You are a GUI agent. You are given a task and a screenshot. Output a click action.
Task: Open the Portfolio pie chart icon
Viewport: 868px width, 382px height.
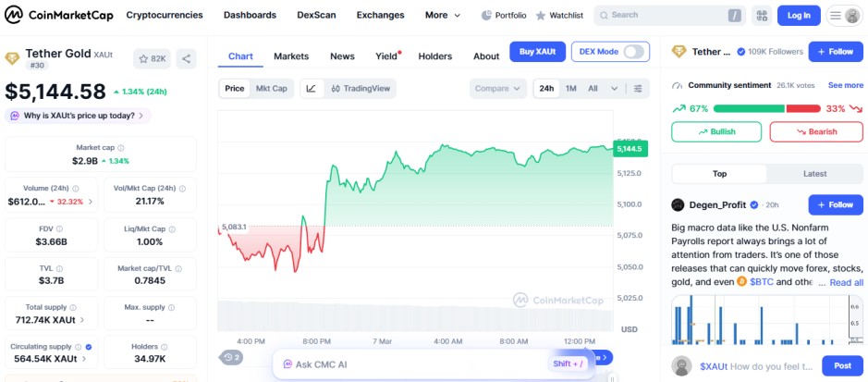(x=487, y=16)
